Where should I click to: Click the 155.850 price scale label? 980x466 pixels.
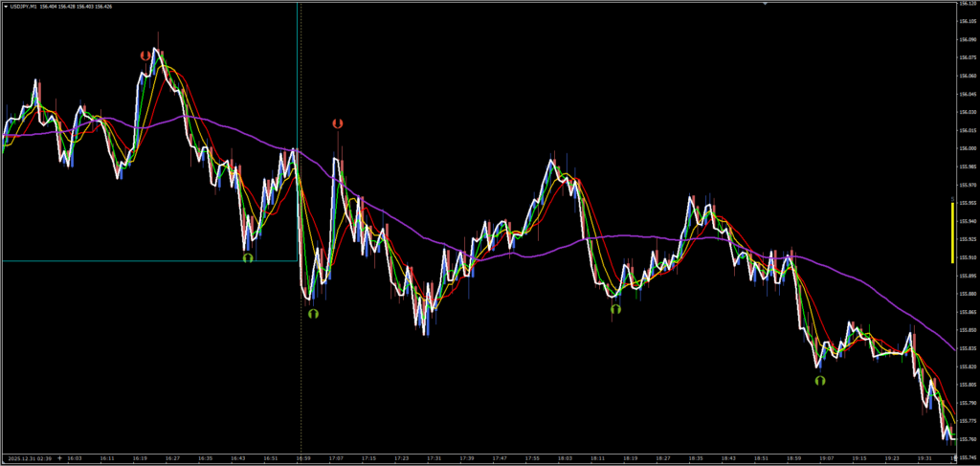967,330
